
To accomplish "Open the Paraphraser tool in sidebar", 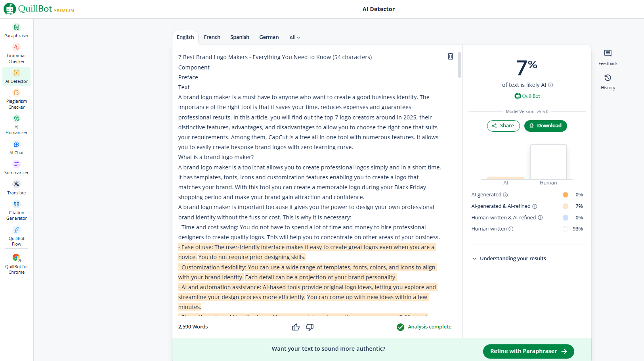I will [16, 31].
